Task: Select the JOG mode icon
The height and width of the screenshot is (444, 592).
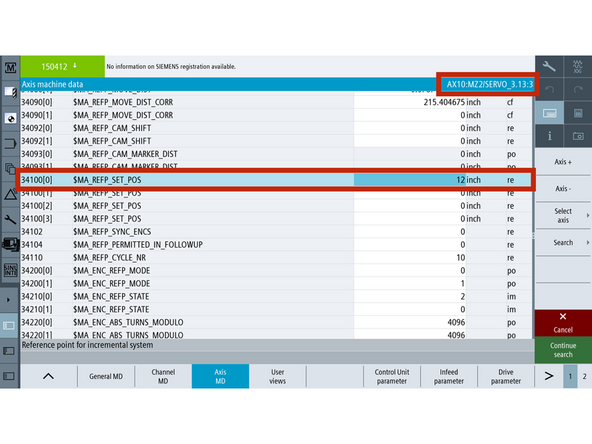Action: (x=578, y=66)
